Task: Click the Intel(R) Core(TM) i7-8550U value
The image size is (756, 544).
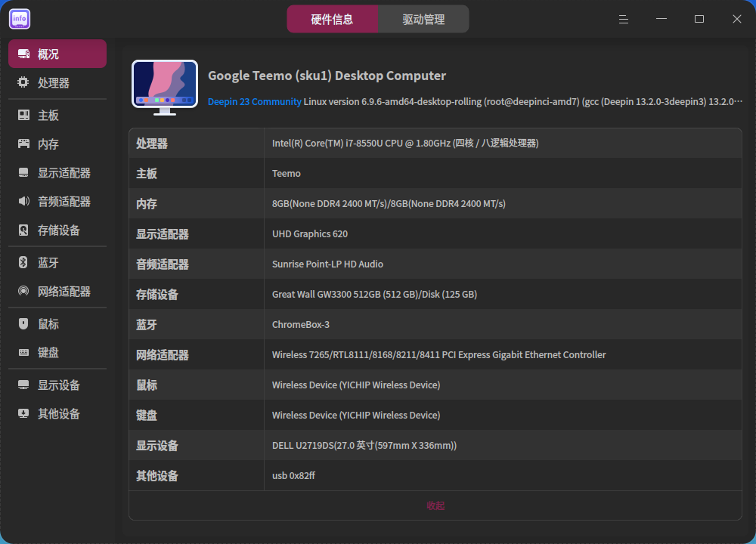Action: [x=405, y=143]
